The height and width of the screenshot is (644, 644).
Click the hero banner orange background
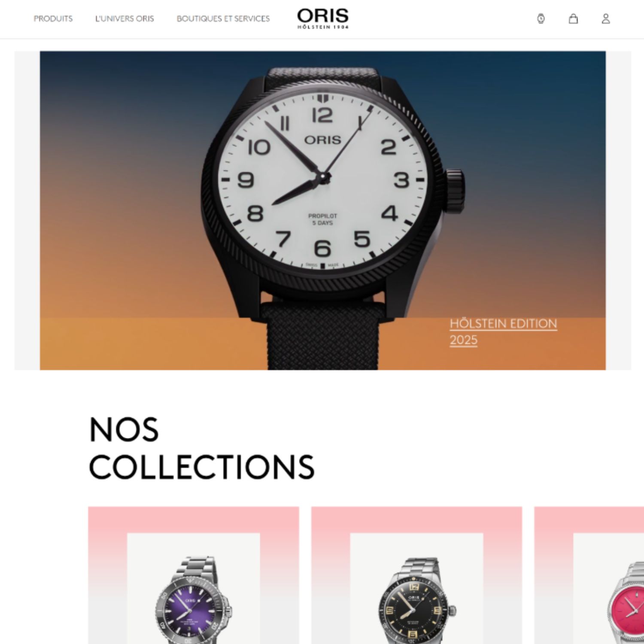(x=129, y=335)
